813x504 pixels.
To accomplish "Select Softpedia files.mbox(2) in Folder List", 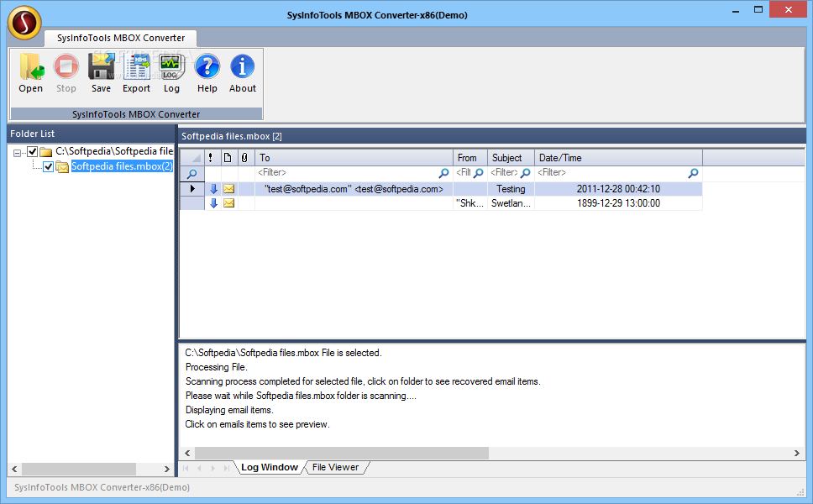I will (x=122, y=166).
